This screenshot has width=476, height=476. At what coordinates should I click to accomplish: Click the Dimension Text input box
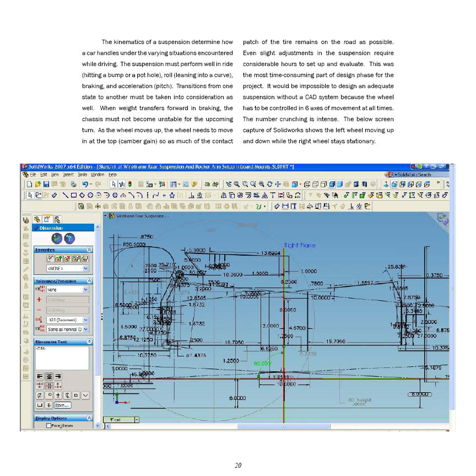point(62,358)
